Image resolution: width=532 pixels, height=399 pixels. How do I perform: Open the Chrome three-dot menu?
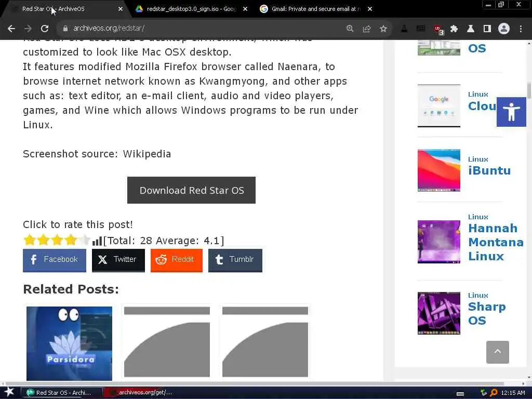(x=521, y=29)
